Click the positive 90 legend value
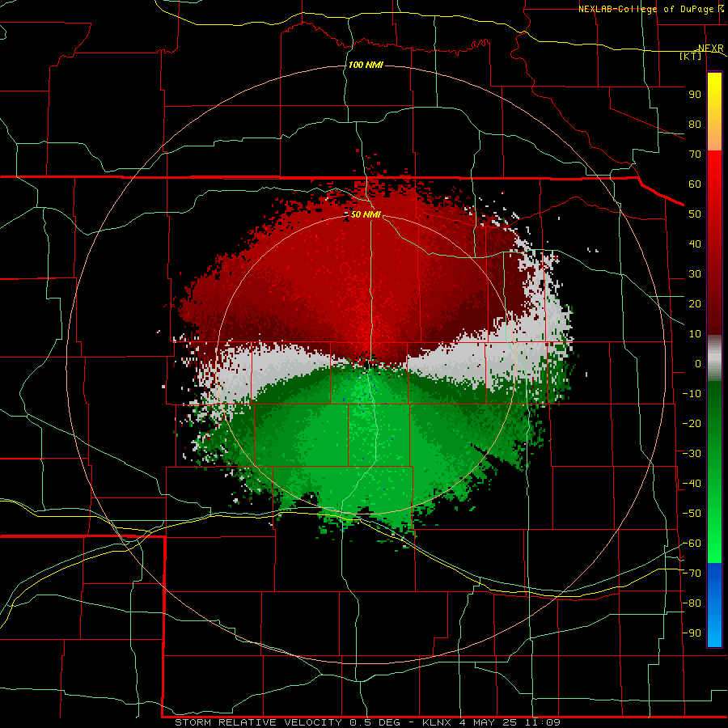This screenshot has height=728, width=728. point(695,95)
